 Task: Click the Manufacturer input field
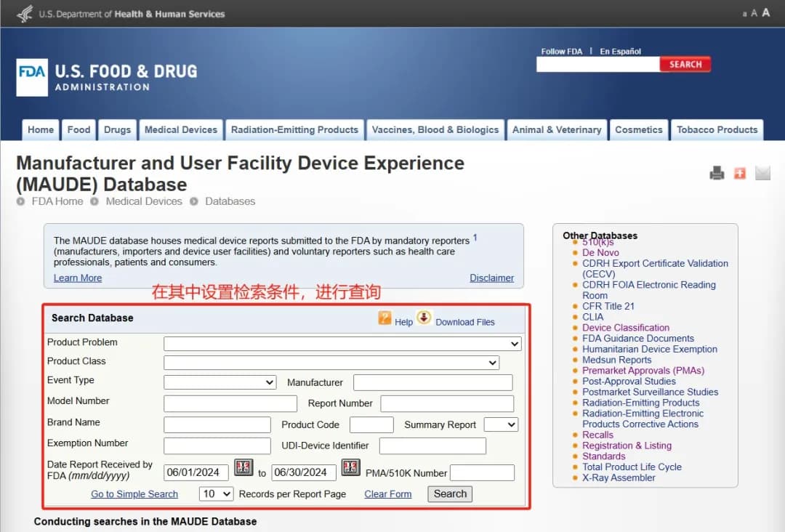click(x=433, y=382)
